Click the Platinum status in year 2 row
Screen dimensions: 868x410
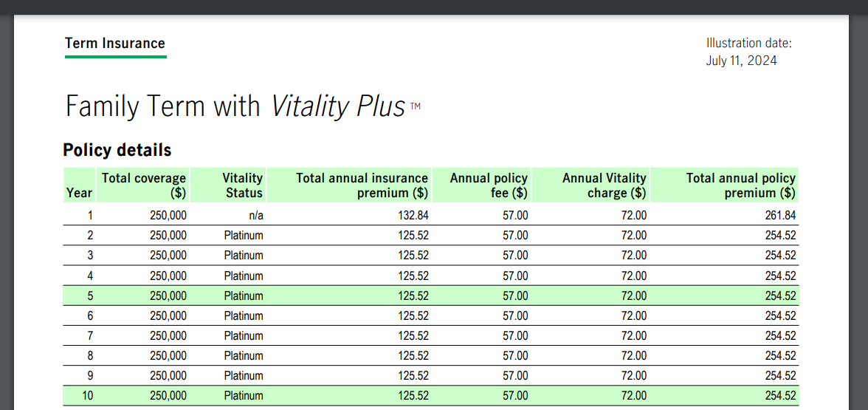pyautogui.click(x=244, y=236)
